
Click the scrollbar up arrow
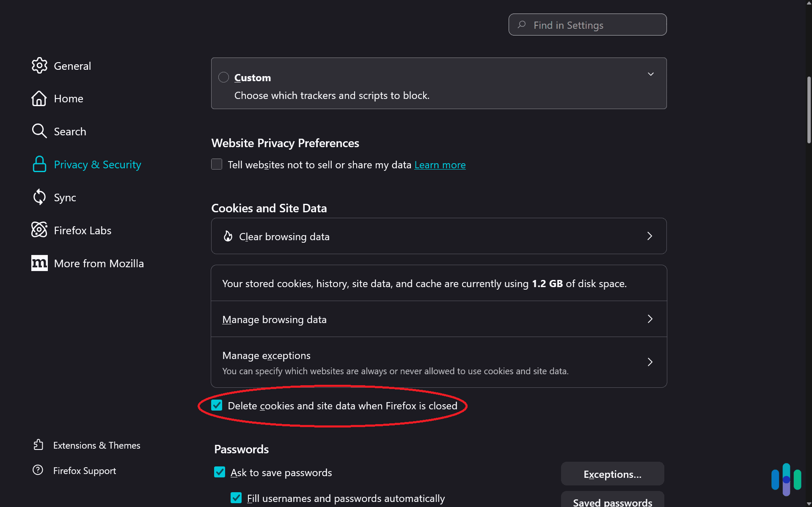tap(809, 3)
